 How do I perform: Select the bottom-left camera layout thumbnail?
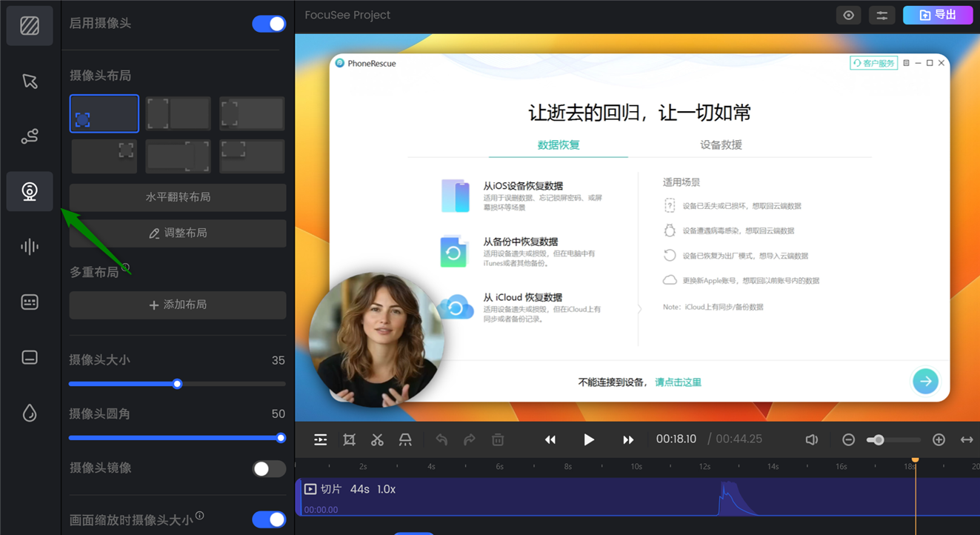[x=104, y=113]
